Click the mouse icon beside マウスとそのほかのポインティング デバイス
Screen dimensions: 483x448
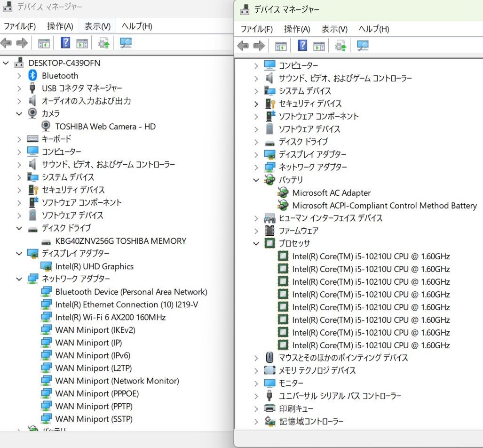pos(269,358)
